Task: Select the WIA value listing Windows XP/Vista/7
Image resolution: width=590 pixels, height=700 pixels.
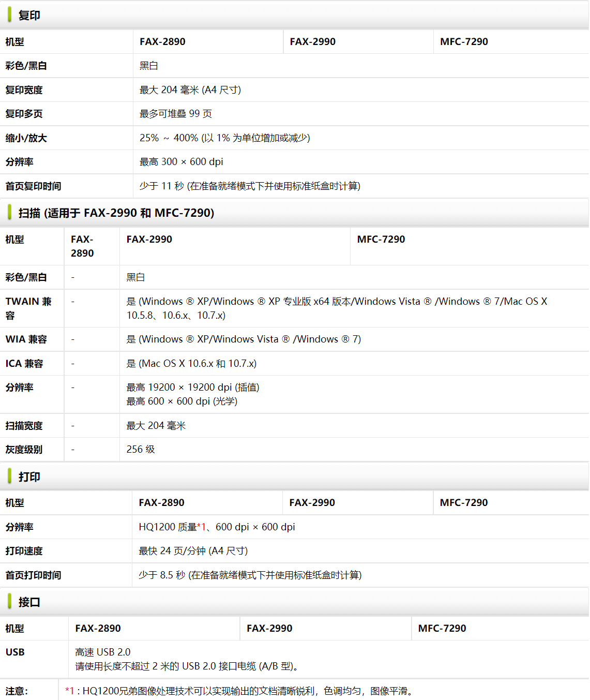Action: point(244,339)
